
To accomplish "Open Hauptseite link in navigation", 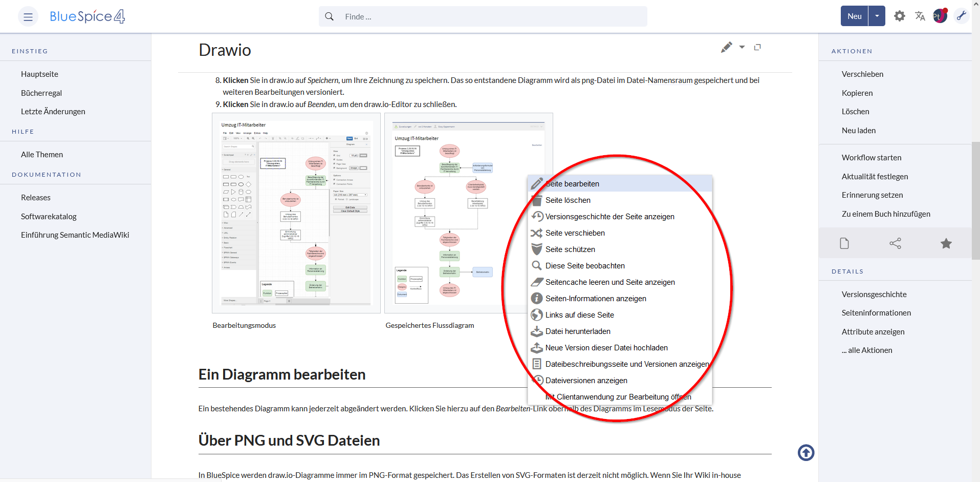I will [39, 74].
